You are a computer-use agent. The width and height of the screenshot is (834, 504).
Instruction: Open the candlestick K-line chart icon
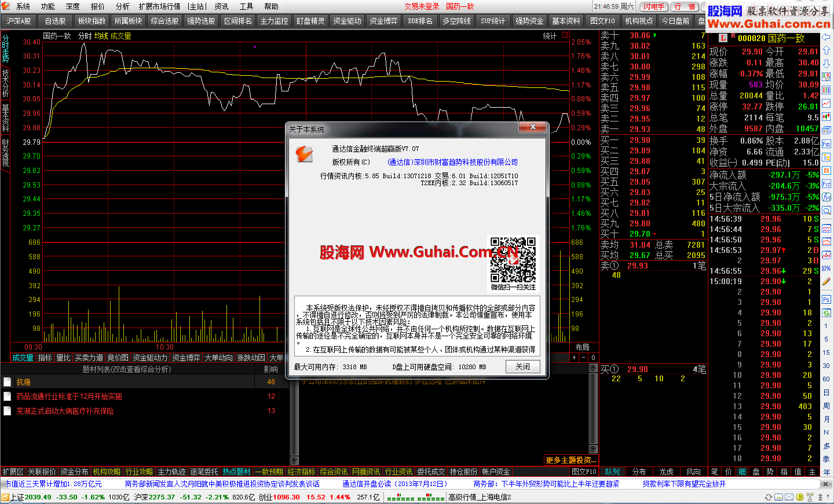(x=826, y=116)
